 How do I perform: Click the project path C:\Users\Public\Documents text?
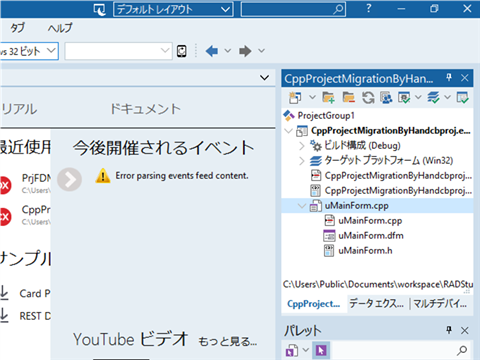(x=378, y=284)
